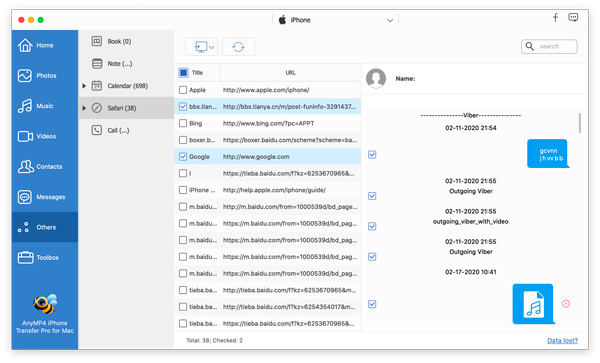Open the iPhone device dropdown
600x363 pixels.
(335, 20)
